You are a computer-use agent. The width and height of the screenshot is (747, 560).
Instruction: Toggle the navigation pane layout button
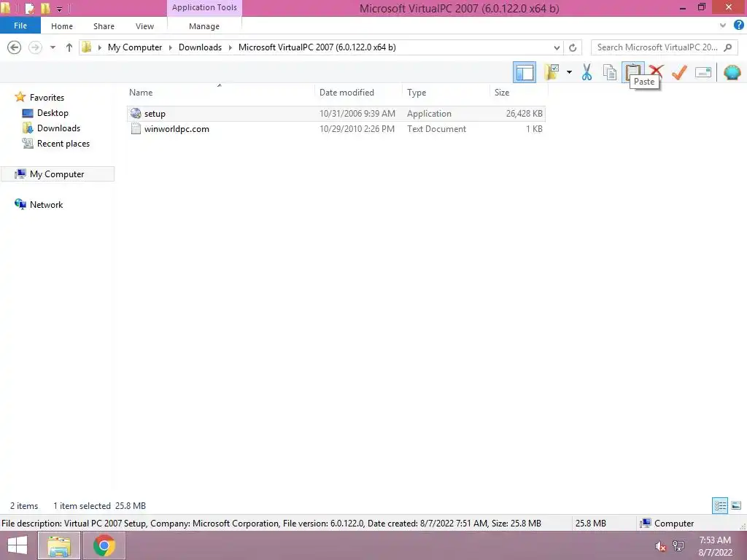tap(524, 72)
